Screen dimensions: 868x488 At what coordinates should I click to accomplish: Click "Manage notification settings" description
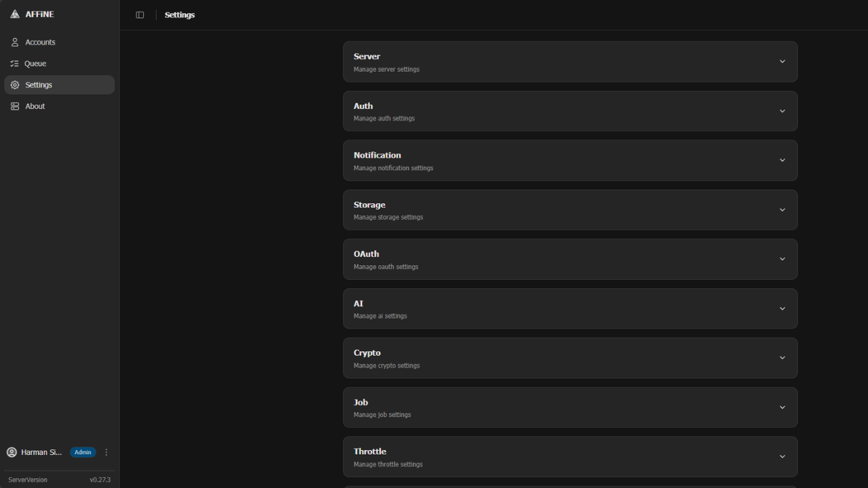coord(393,168)
